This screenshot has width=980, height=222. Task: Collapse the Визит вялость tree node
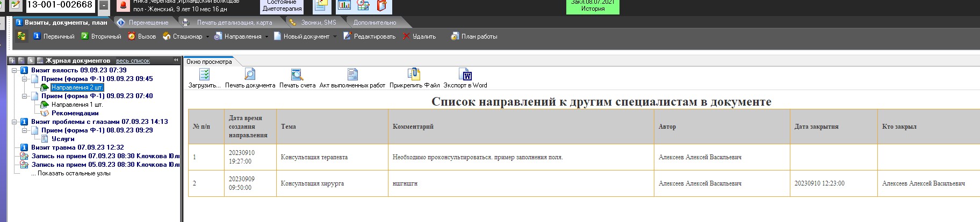point(15,70)
